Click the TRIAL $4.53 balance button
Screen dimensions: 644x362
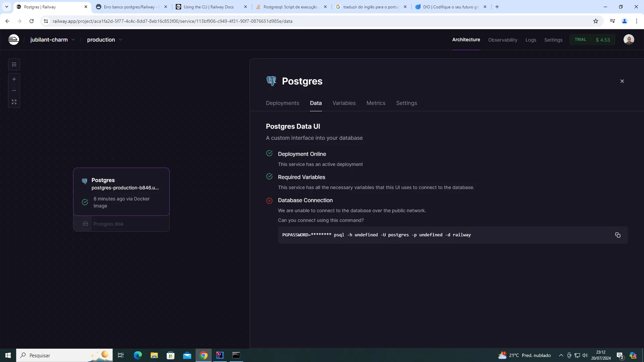click(592, 40)
